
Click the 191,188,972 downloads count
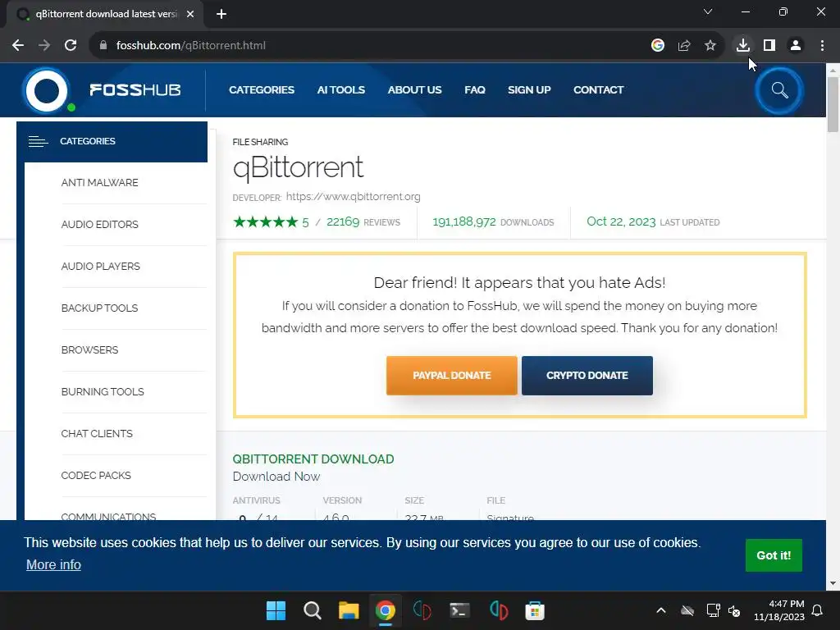tap(464, 221)
